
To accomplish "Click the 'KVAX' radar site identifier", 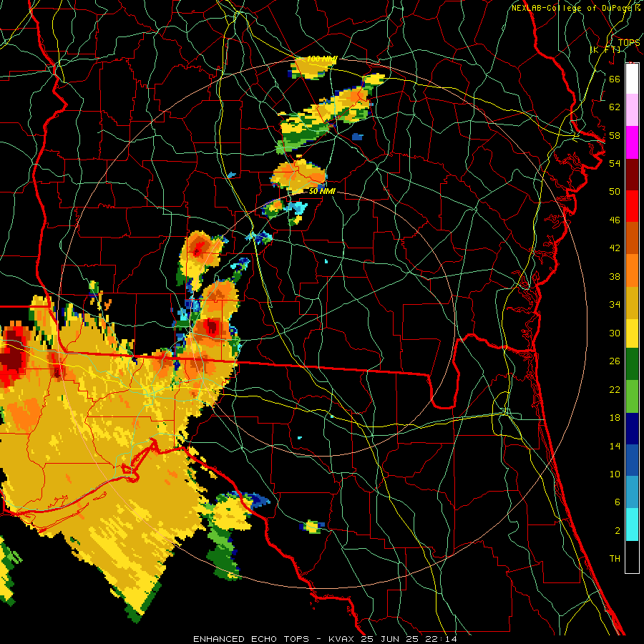I will coord(343,639).
